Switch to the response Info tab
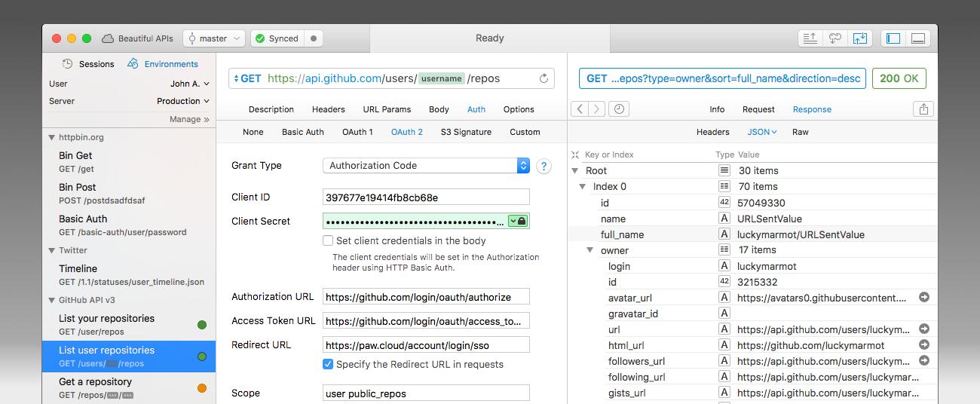This screenshot has height=404, width=980. tap(717, 109)
